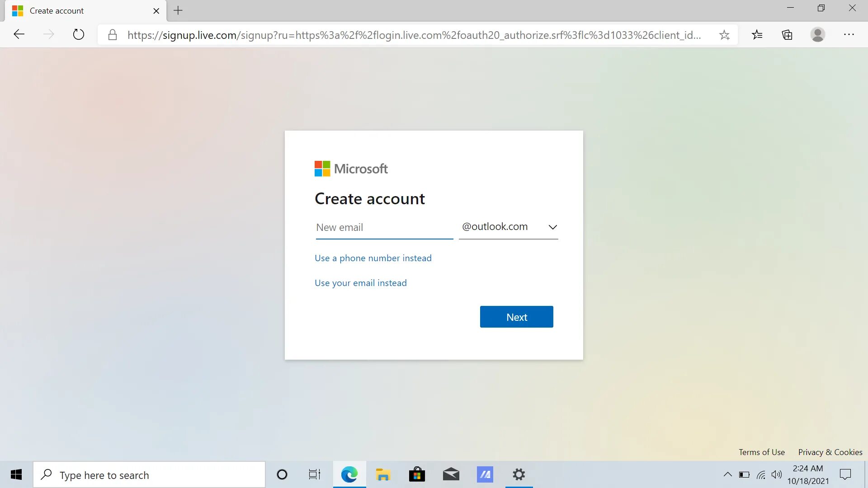
Task: View site information lock icon
Action: pyautogui.click(x=113, y=35)
